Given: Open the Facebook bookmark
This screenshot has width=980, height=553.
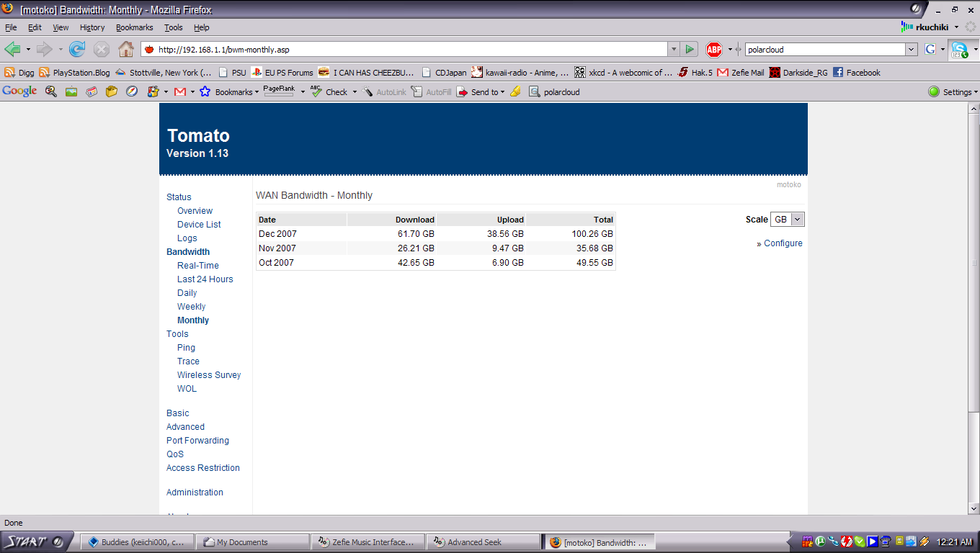Looking at the screenshot, I should pyautogui.click(x=857, y=73).
